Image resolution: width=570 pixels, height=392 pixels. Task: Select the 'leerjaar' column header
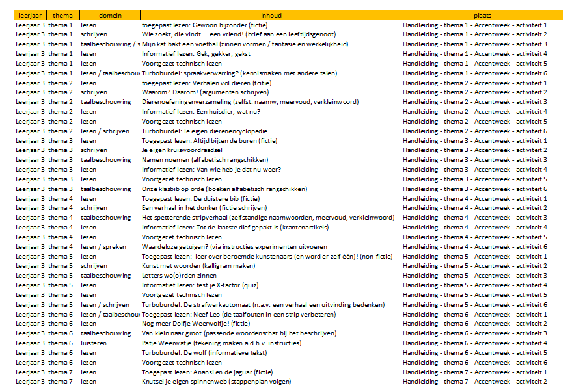pyautogui.click(x=30, y=15)
